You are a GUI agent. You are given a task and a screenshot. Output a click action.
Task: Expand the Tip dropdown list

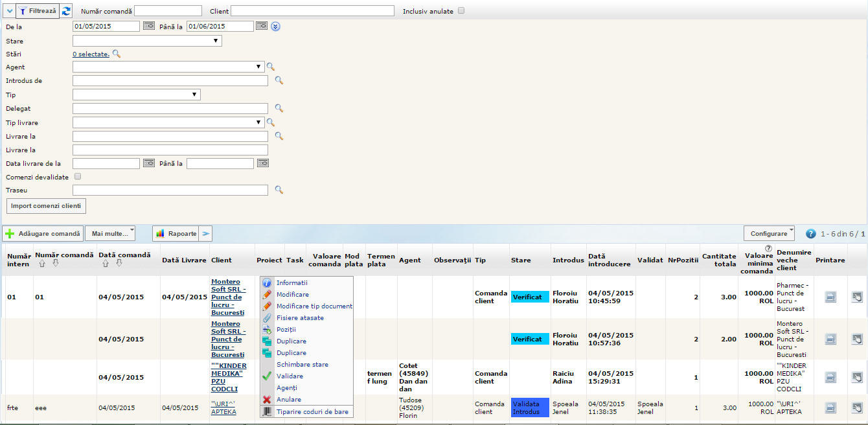(x=136, y=95)
